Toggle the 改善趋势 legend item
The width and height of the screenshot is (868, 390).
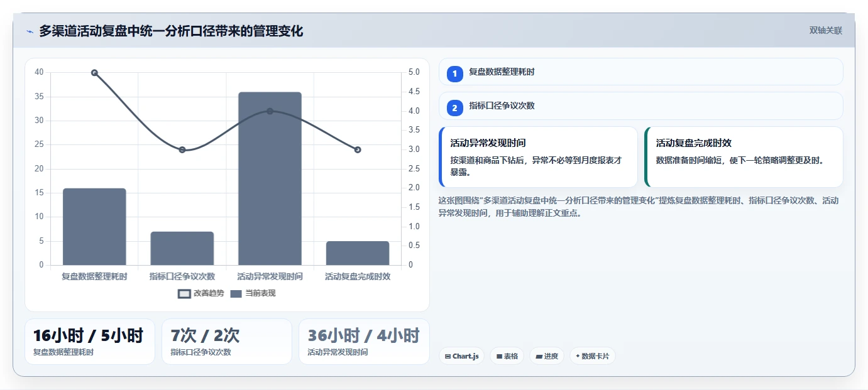coord(201,293)
